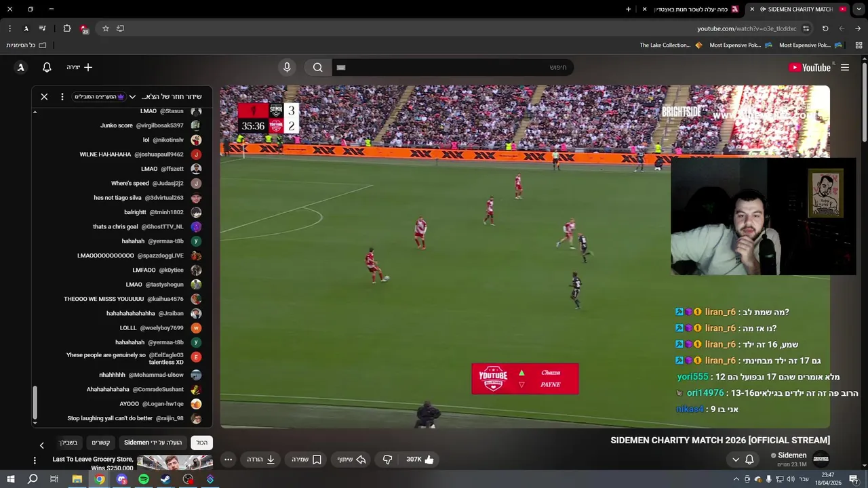Open File Explorer from the taskbar
This screenshot has width=868, height=488.
77,479
